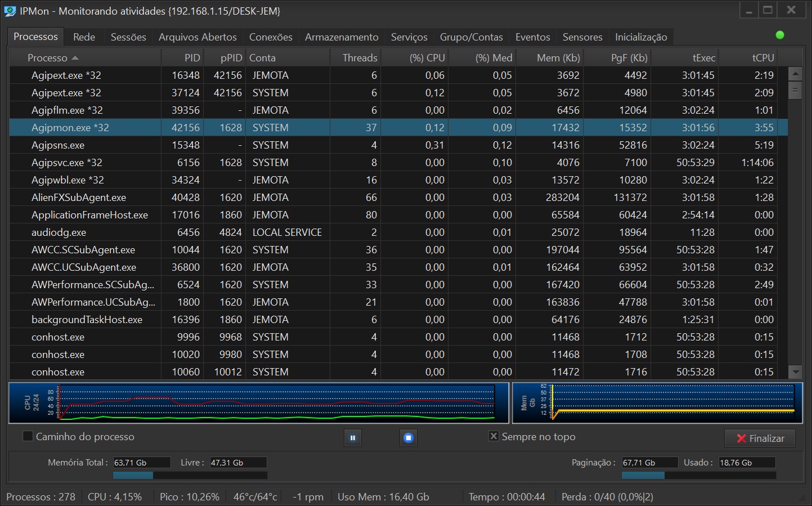Click the process list scrollbar thumb
The width and height of the screenshot is (812, 506).
tap(795, 90)
